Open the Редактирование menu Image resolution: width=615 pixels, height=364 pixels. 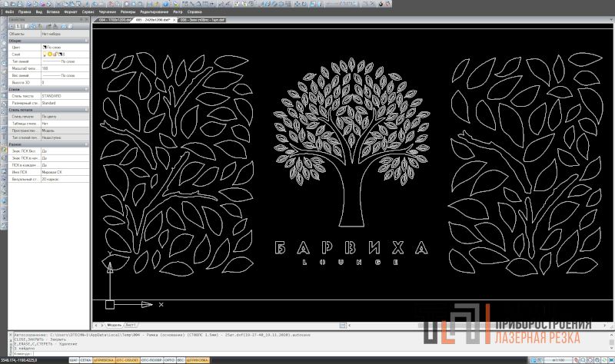[155, 12]
